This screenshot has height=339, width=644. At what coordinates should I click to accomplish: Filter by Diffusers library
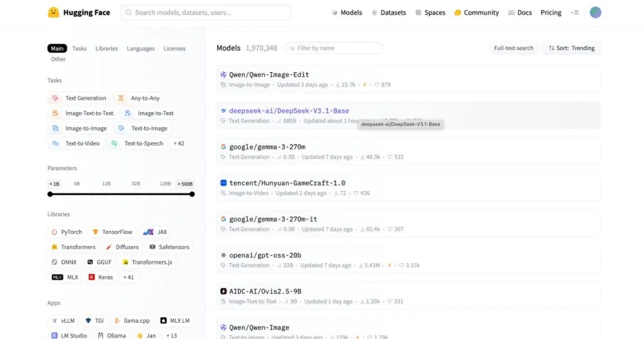click(x=122, y=247)
